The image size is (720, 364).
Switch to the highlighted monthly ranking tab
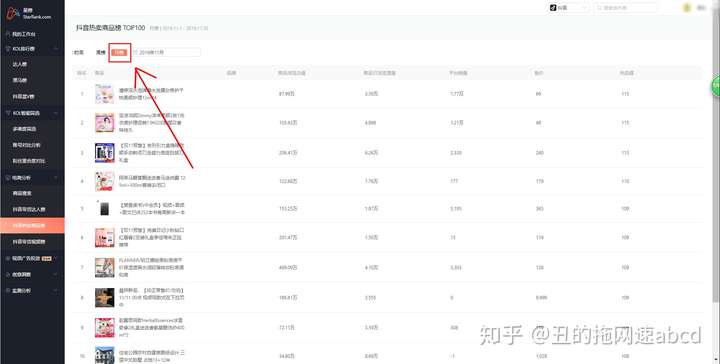tap(119, 52)
